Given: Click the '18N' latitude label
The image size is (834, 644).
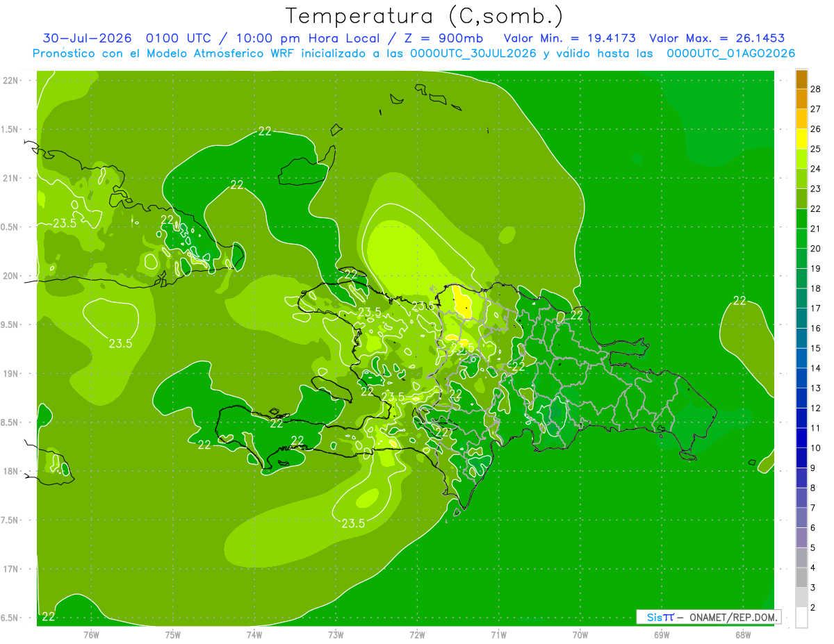Looking at the screenshot, I should (11, 472).
